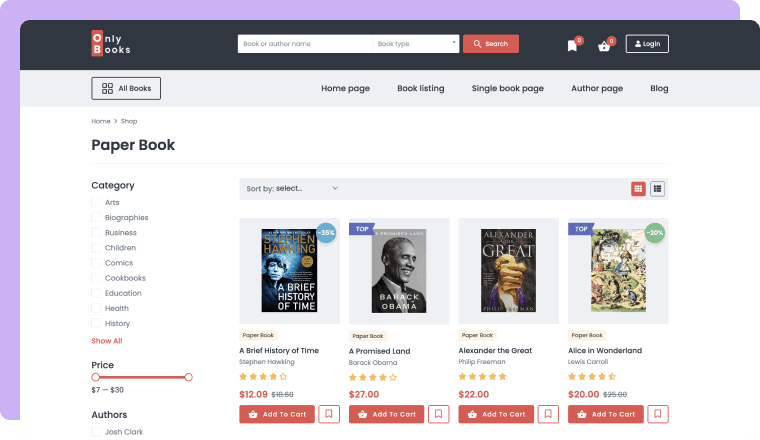Bookmark A Brief History of Time
The width and height of the screenshot is (760, 440).
[x=329, y=414]
